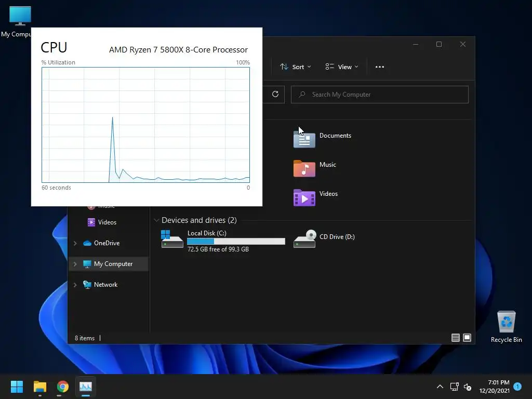This screenshot has height=399, width=532.
Task: Click the network status tray icon
Action: tap(454, 387)
